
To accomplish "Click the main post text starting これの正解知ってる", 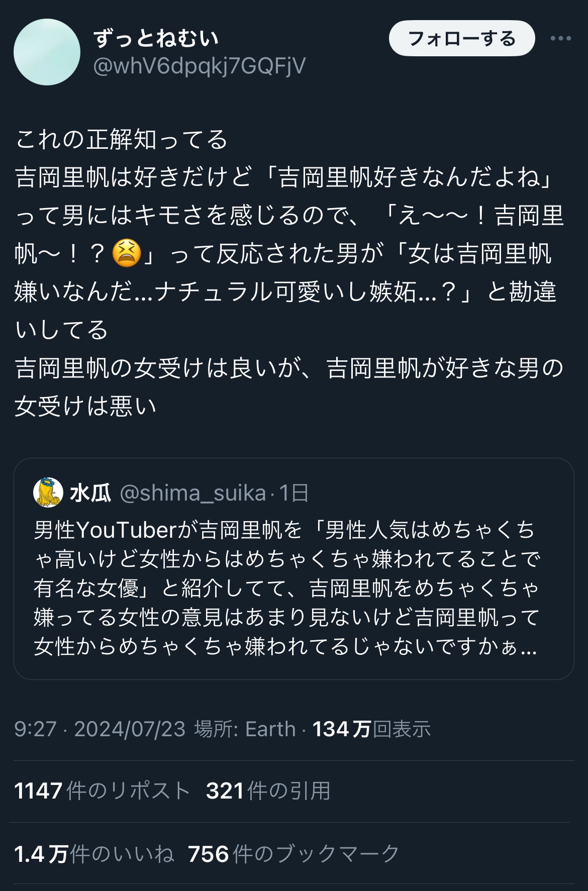I will pos(122,139).
